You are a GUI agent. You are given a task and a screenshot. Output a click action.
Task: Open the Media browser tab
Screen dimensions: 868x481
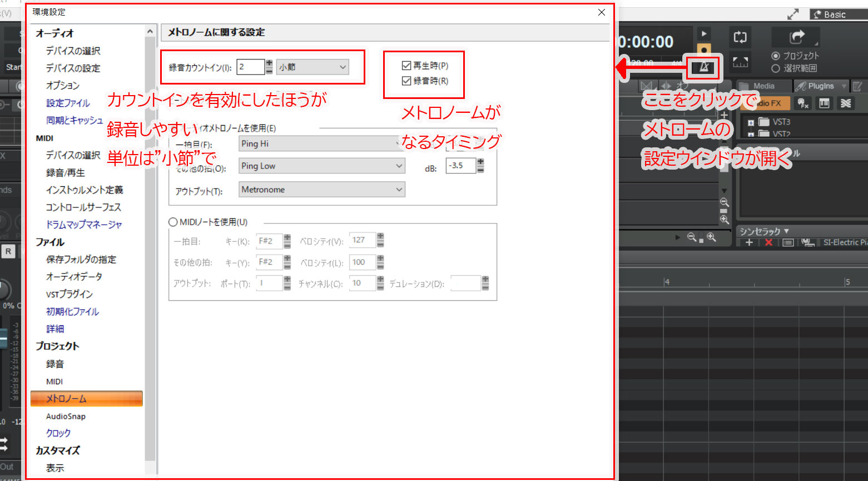click(764, 86)
